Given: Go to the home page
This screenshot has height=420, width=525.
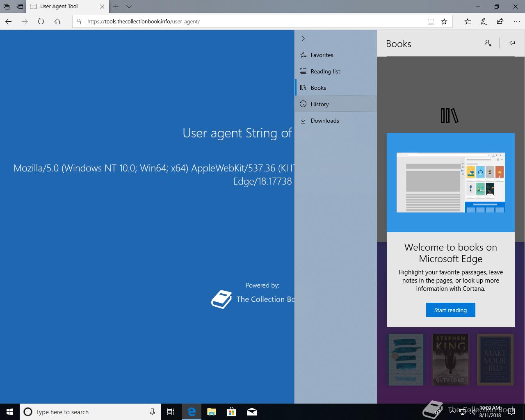Looking at the screenshot, I should point(57,21).
